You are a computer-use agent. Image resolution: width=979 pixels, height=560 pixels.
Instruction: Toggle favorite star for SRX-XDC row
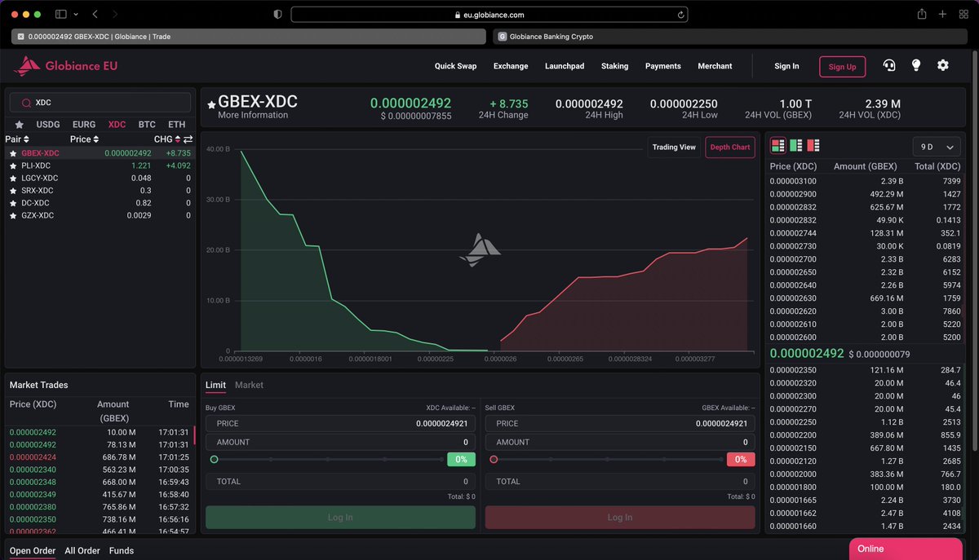[x=12, y=191]
